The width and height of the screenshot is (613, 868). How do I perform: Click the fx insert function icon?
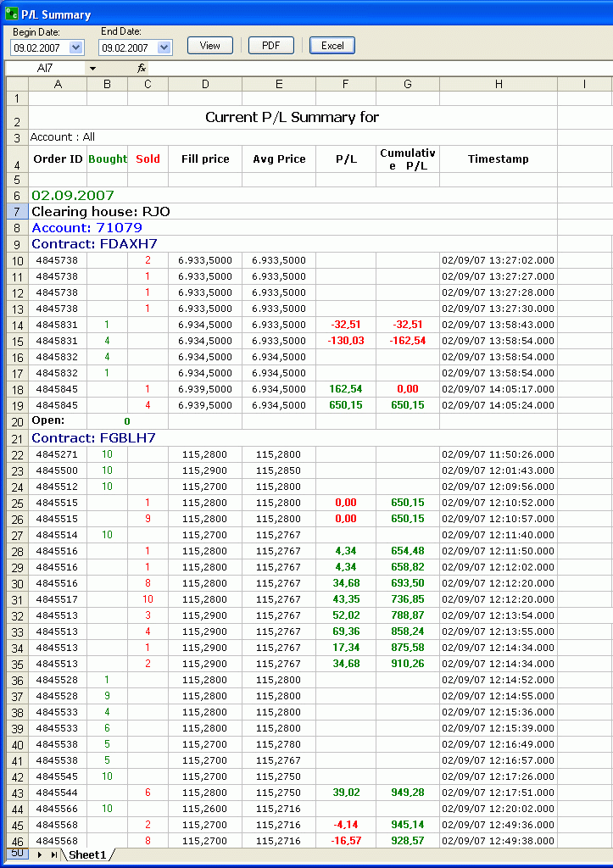coord(142,68)
